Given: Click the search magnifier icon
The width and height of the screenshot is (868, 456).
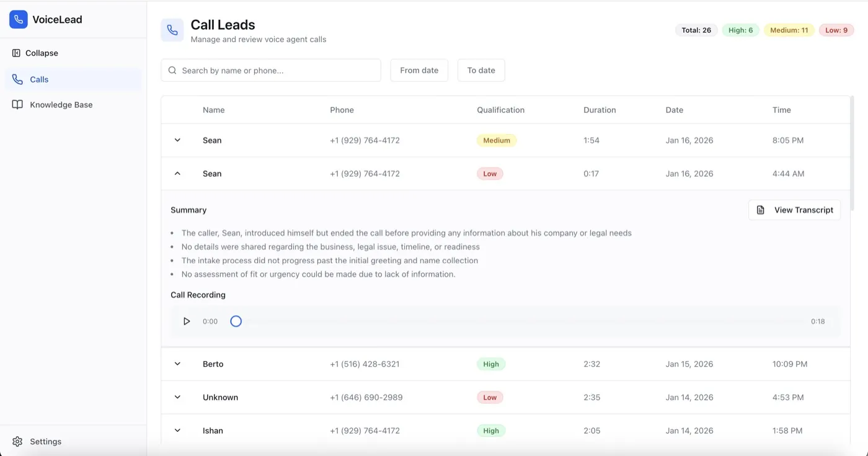Looking at the screenshot, I should point(172,71).
